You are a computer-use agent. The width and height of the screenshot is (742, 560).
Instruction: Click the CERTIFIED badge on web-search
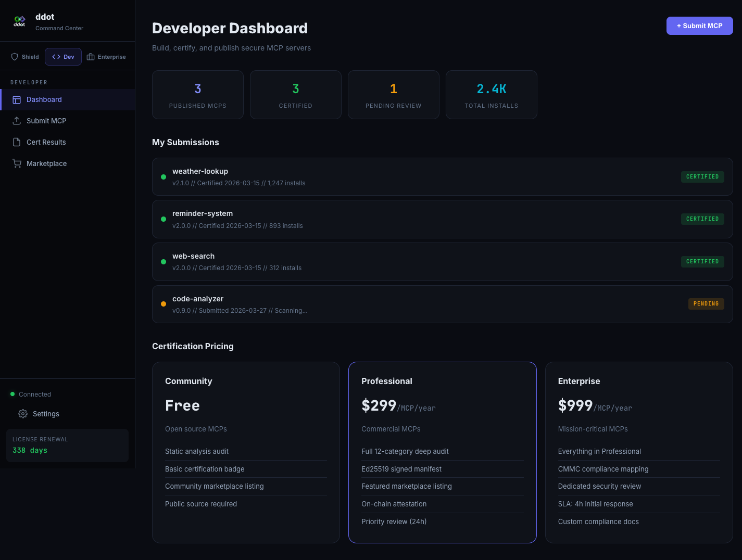tap(702, 261)
